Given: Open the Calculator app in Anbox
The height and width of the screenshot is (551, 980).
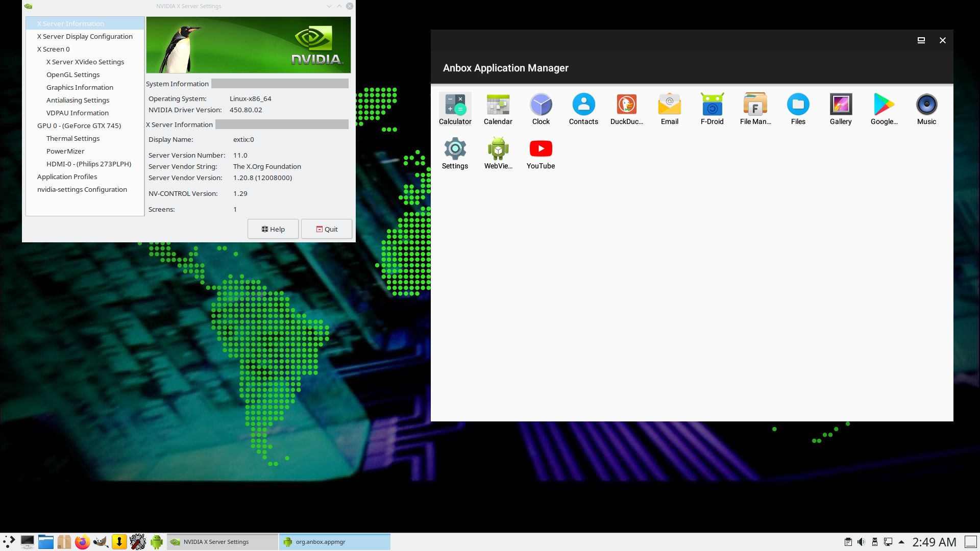Looking at the screenshot, I should pos(455,109).
